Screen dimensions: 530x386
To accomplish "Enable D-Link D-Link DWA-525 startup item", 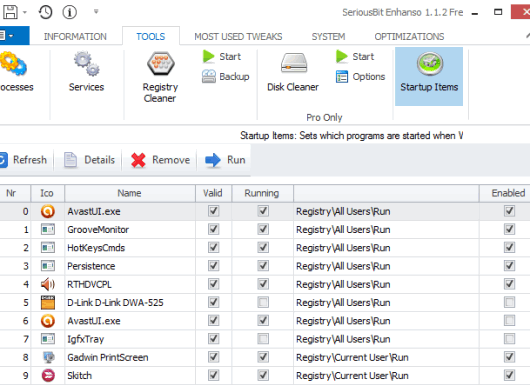I will 509,303.
